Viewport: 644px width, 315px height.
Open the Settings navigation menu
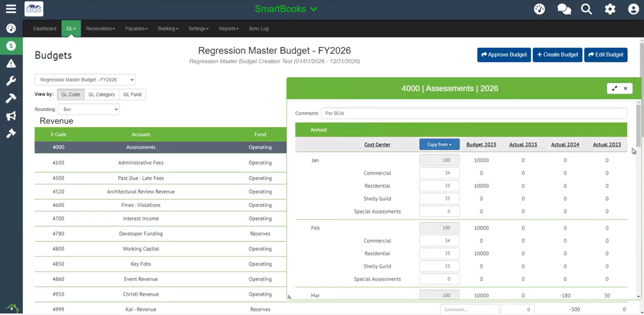(199, 28)
